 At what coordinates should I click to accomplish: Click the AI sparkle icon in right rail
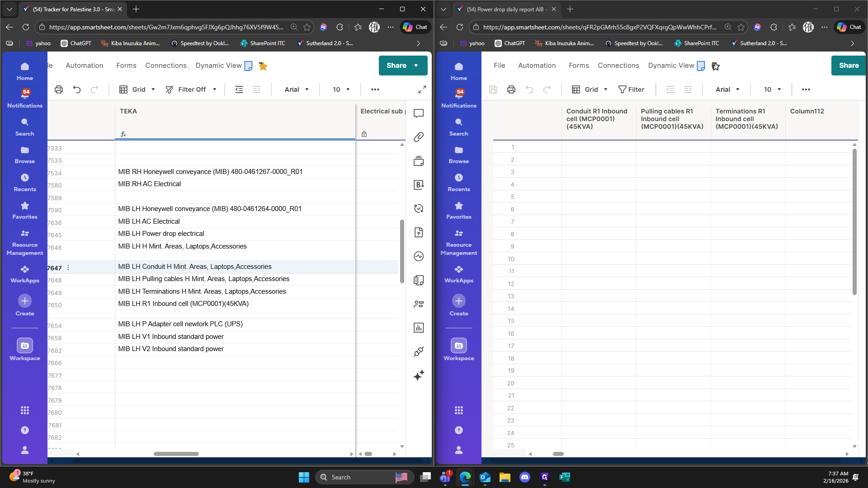point(419,375)
